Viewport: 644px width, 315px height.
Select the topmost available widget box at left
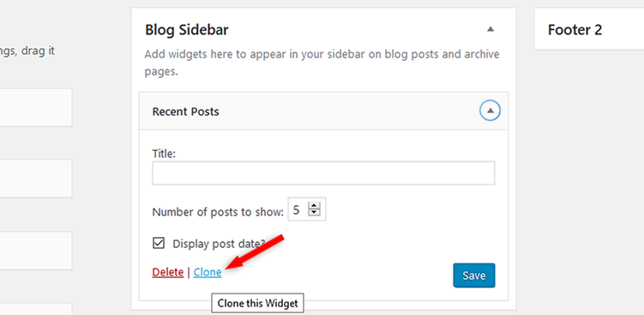36,107
